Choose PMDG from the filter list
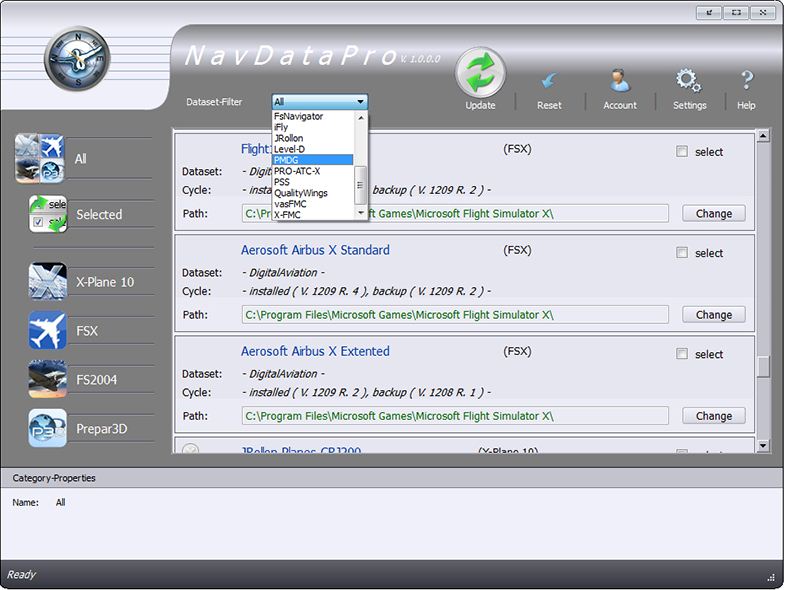The width and height of the screenshot is (785, 590). pos(311,160)
